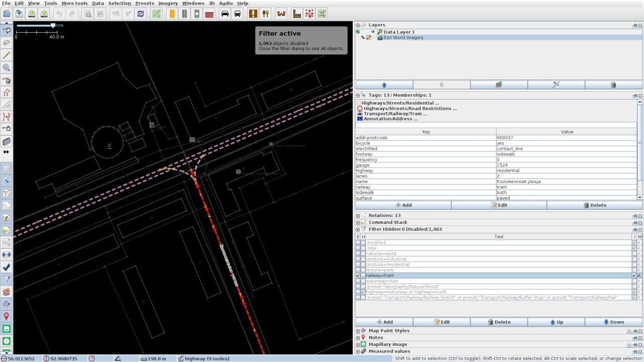The height and width of the screenshot is (362, 644).
Task: Toggle Enable checkbox for landuse=industrial filter
Action: pyautogui.click(x=358, y=259)
